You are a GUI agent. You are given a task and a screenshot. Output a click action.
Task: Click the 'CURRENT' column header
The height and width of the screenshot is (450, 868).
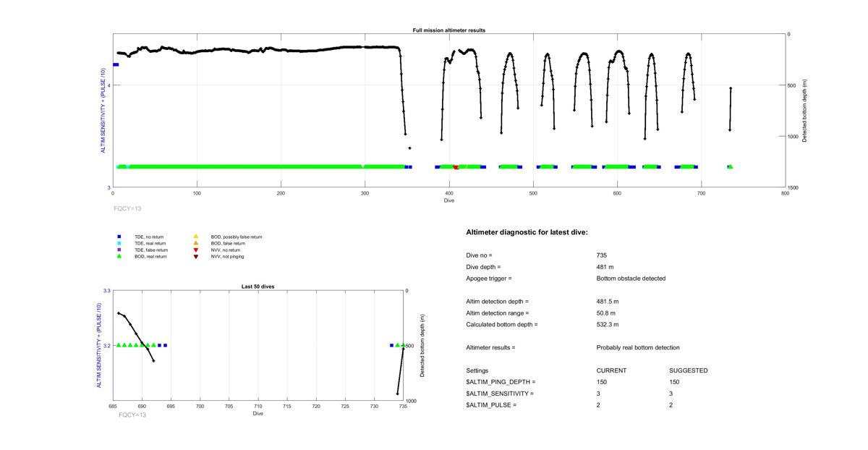pyautogui.click(x=612, y=370)
